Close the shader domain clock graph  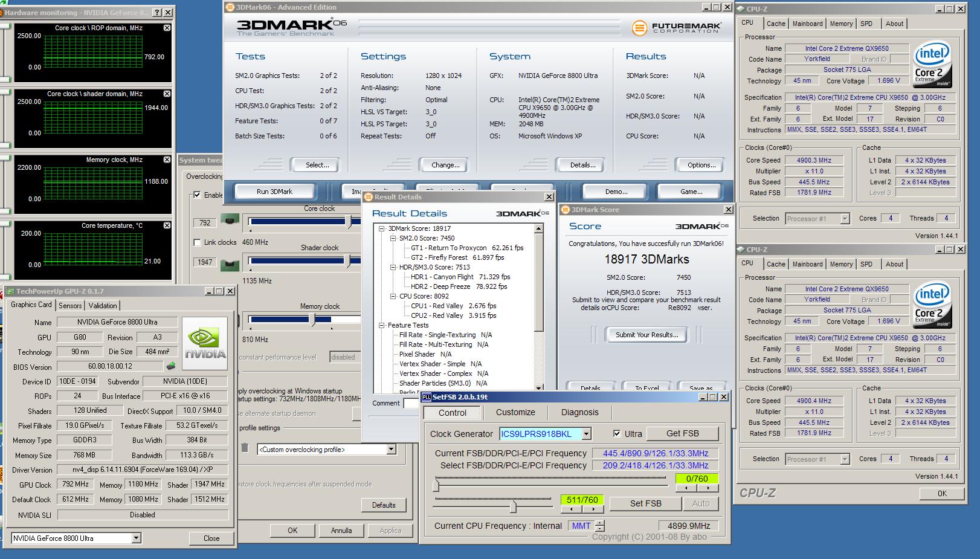coord(167,94)
